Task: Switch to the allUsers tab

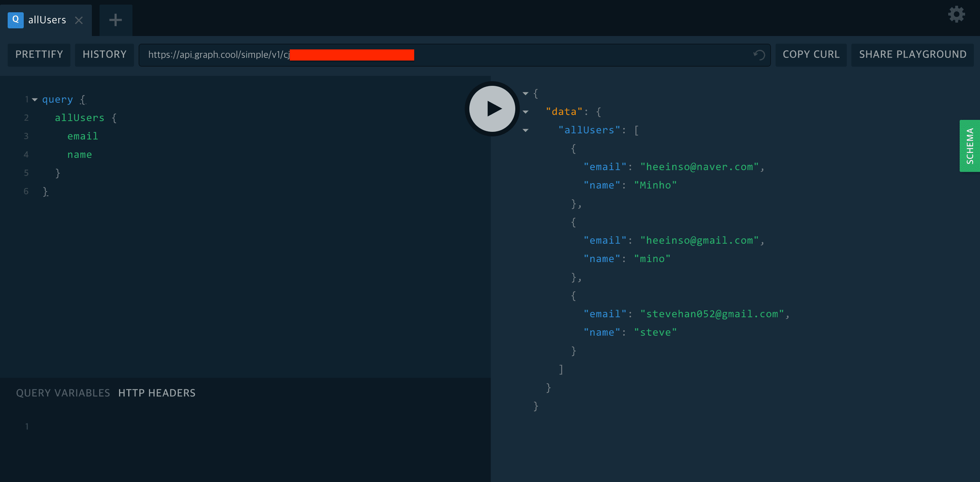Action: point(47,20)
